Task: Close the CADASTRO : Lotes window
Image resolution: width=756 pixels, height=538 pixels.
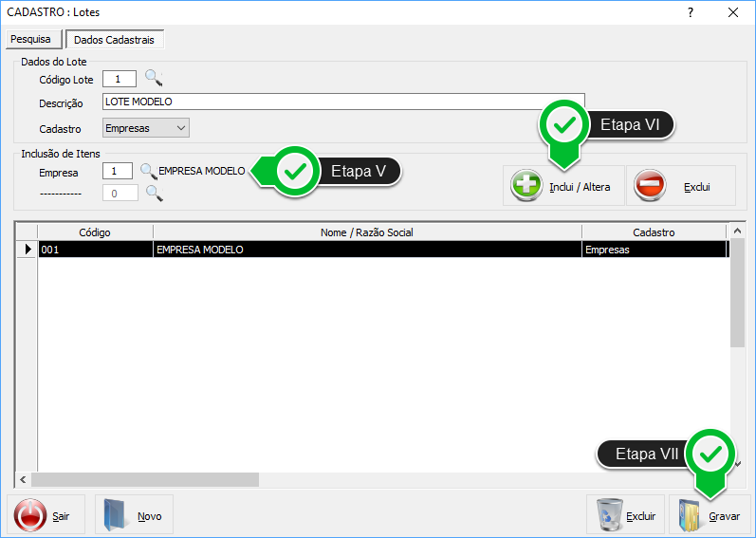Action: [x=733, y=12]
